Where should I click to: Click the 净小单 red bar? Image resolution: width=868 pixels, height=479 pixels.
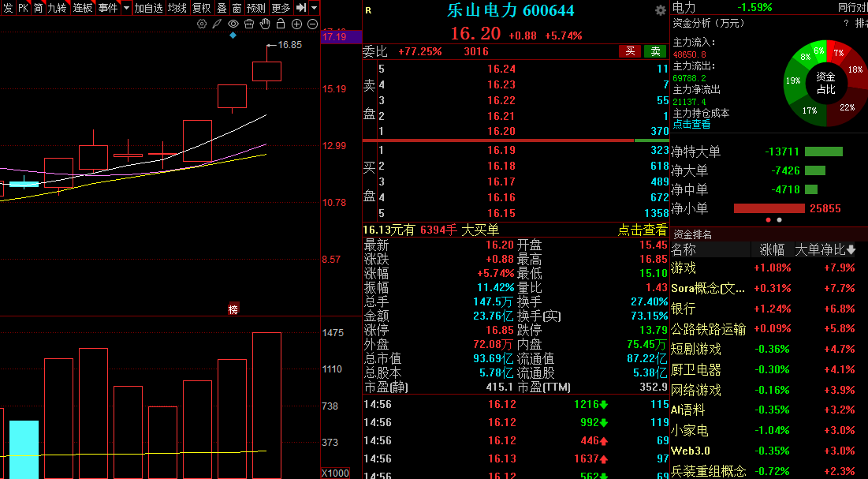pos(769,208)
